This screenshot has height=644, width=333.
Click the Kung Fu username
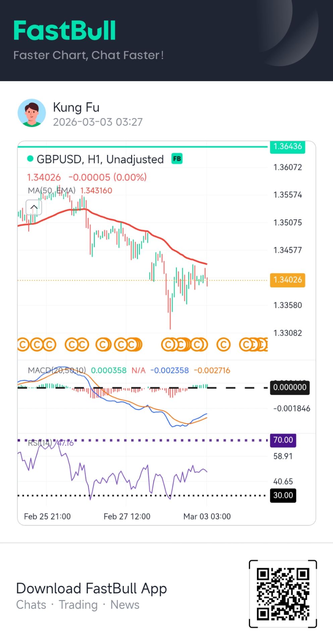tap(76, 107)
